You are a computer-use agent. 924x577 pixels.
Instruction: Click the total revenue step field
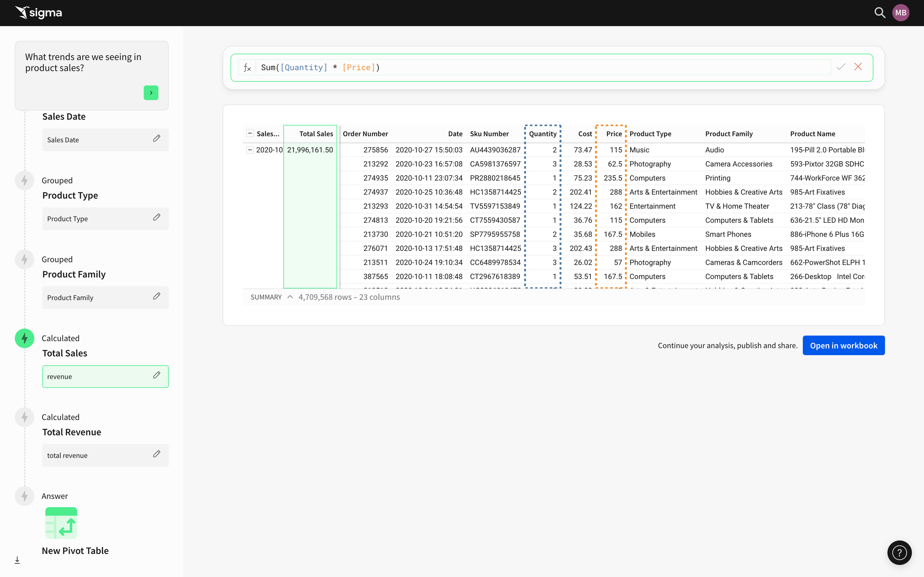(106, 455)
